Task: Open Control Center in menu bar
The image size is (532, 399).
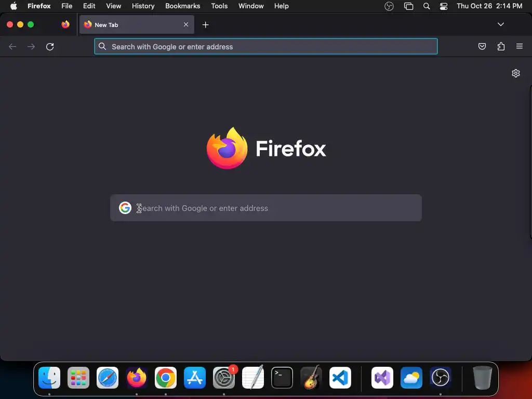Action: pyautogui.click(x=444, y=6)
